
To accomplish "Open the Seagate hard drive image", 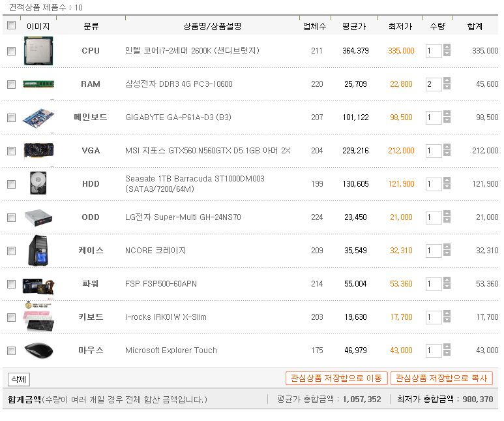I will [38, 183].
